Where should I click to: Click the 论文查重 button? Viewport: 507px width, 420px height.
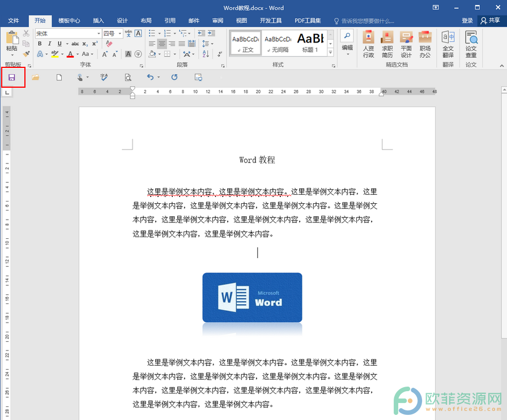pyautogui.click(x=471, y=44)
